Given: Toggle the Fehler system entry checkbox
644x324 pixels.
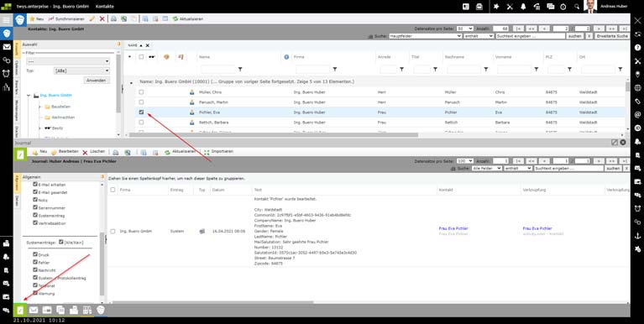Looking at the screenshot, I should pyautogui.click(x=35, y=262).
